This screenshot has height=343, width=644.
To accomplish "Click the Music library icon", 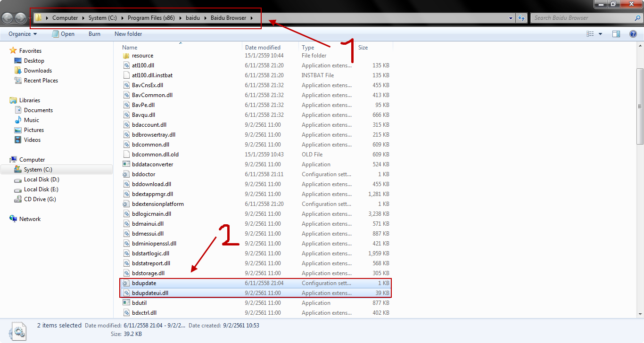I will pyautogui.click(x=18, y=120).
